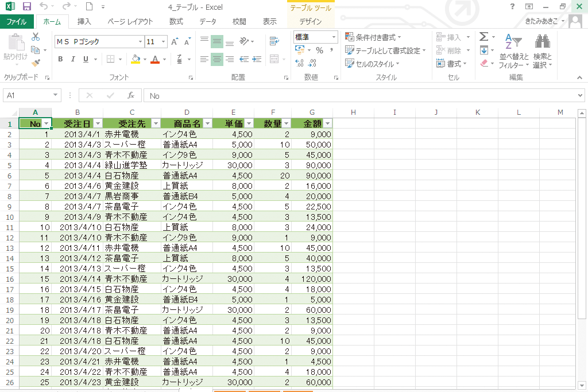This screenshot has height=392, width=588.
Task: Toggle Underline formatting
Action: (86, 59)
